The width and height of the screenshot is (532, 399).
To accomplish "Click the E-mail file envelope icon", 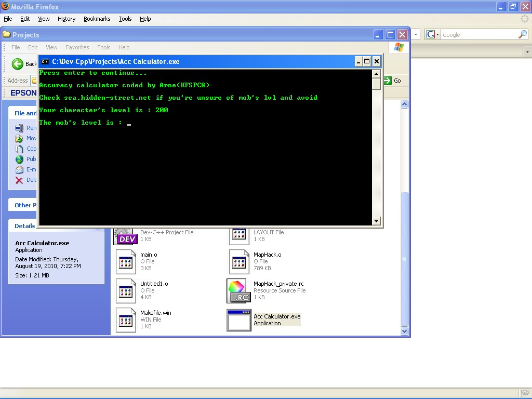I will point(19,170).
